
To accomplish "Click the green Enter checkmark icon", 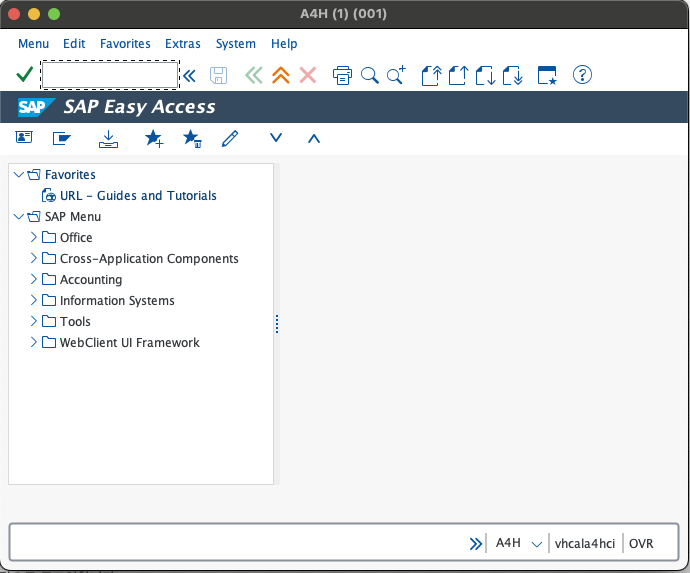I will [24, 75].
